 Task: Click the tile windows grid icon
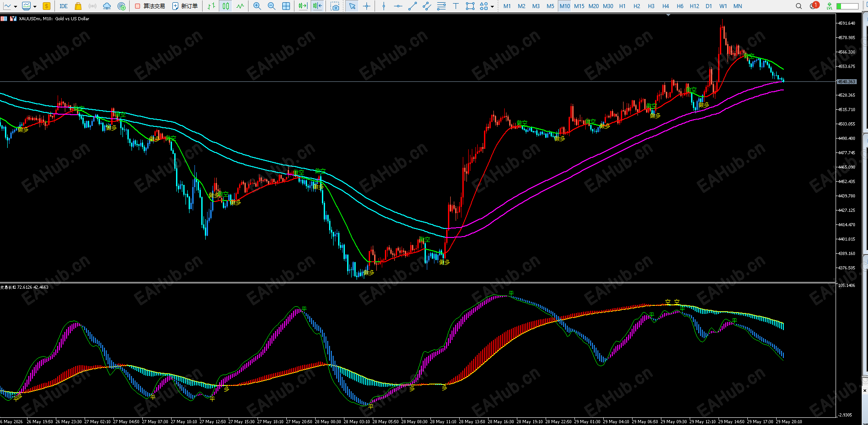point(286,6)
